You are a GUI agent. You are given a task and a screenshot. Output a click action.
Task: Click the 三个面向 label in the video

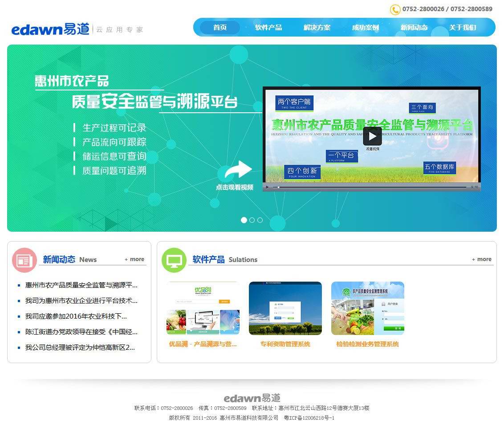[x=423, y=108]
